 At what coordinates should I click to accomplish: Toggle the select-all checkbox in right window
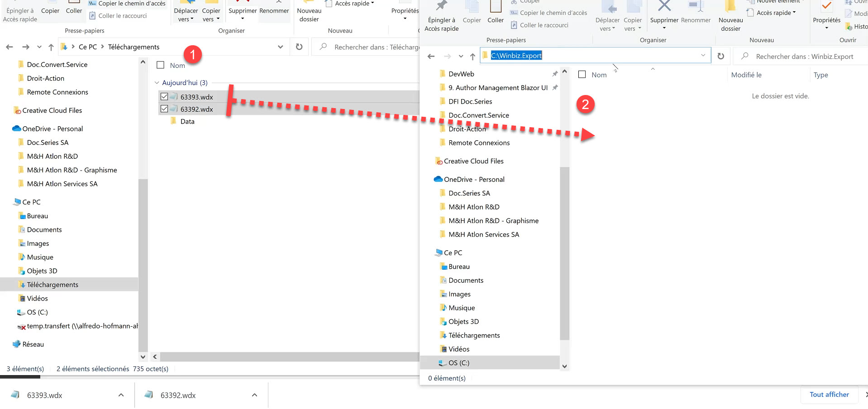click(582, 75)
